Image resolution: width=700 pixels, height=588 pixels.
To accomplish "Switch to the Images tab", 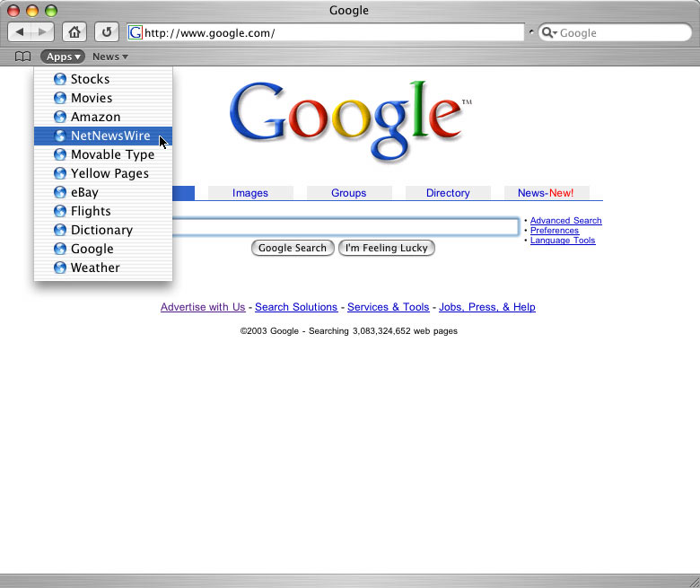I will [x=250, y=193].
